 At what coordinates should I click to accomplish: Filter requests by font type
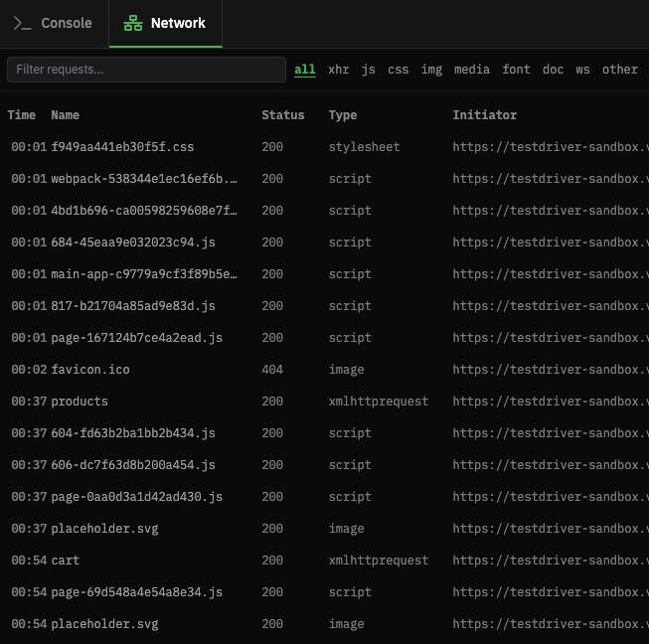[516, 70]
